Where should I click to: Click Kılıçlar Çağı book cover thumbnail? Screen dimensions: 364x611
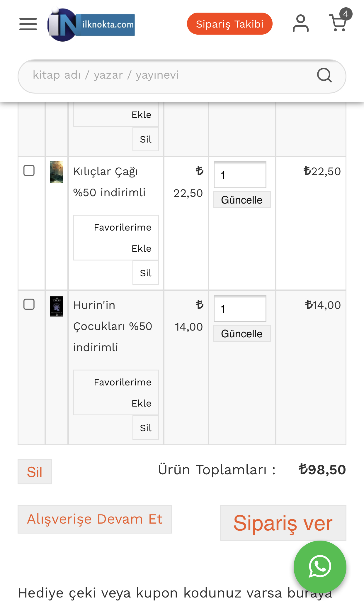(x=57, y=172)
